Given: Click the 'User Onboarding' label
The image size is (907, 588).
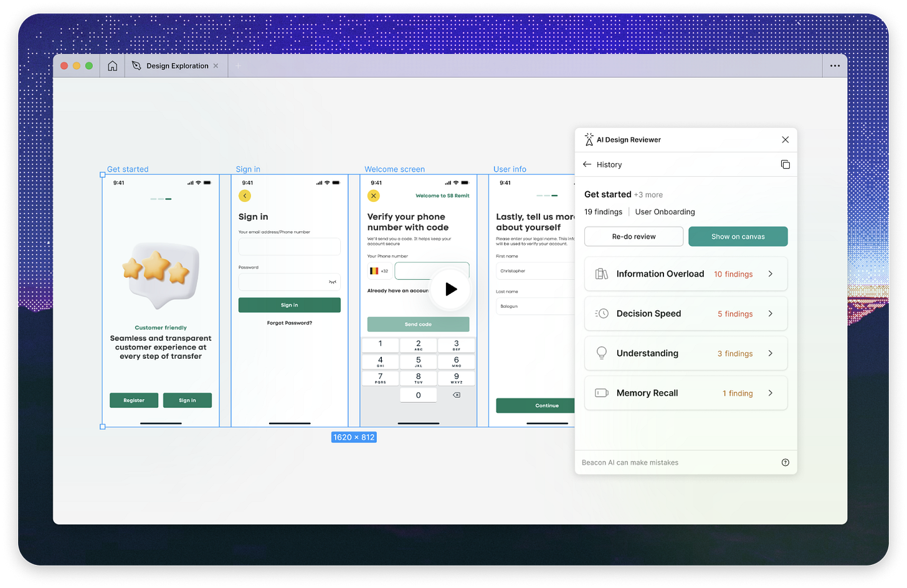Looking at the screenshot, I should (x=665, y=212).
